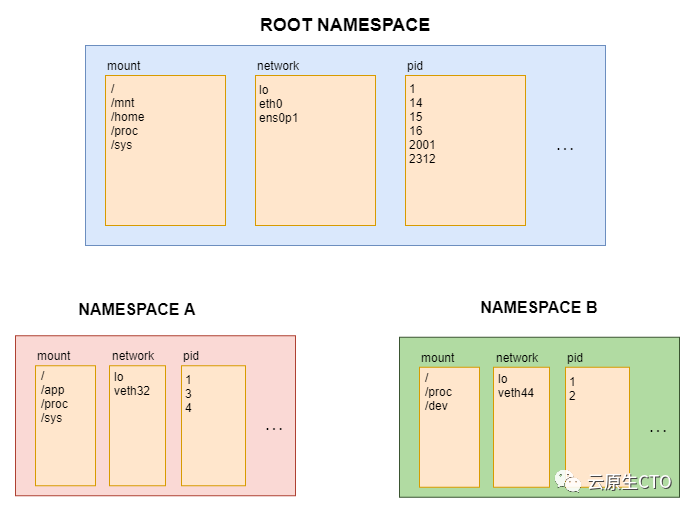Image resolution: width=695 pixels, height=513 pixels.
Task: Select the network label in Namespace A
Action: [133, 356]
